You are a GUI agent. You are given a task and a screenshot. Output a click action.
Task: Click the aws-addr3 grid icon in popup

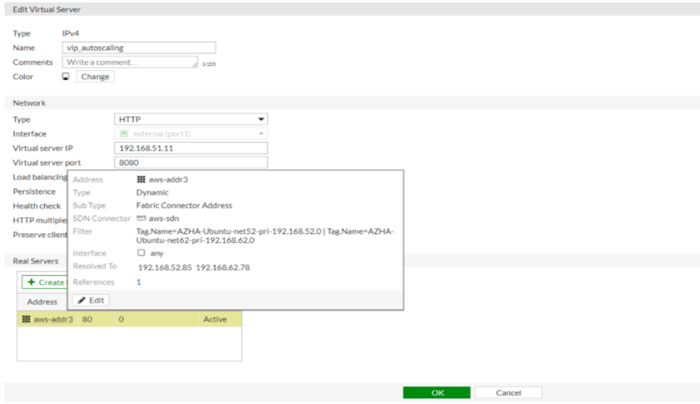(x=141, y=179)
